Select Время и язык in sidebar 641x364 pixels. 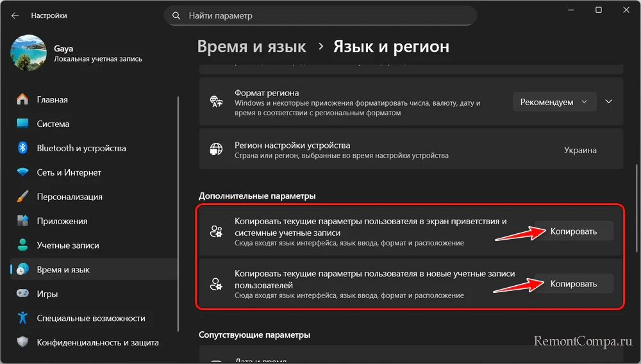63,270
